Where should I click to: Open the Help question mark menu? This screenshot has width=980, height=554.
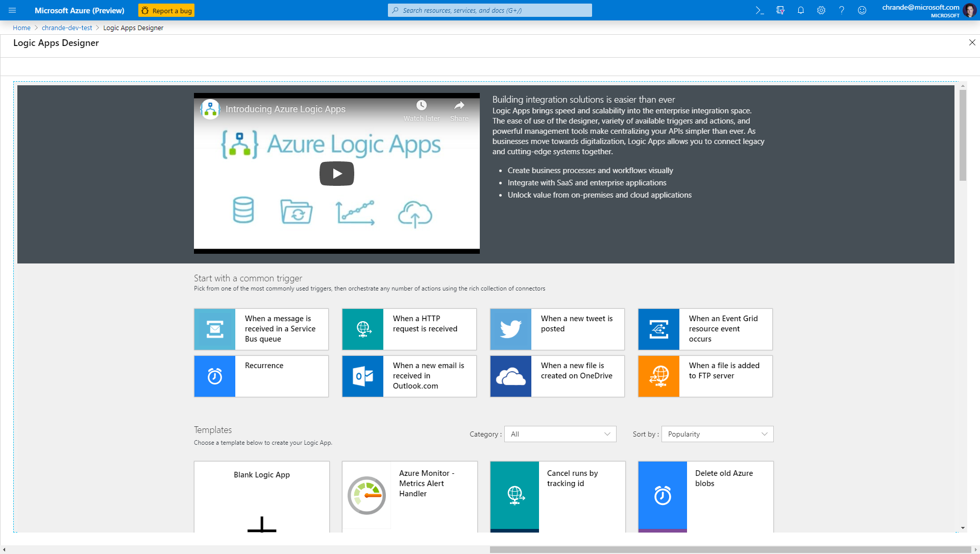tap(841, 10)
